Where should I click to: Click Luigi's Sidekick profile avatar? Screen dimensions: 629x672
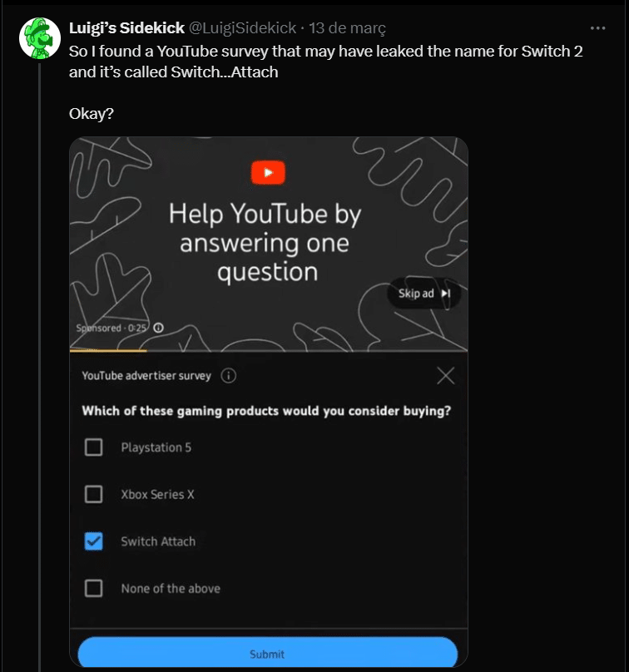(39, 37)
